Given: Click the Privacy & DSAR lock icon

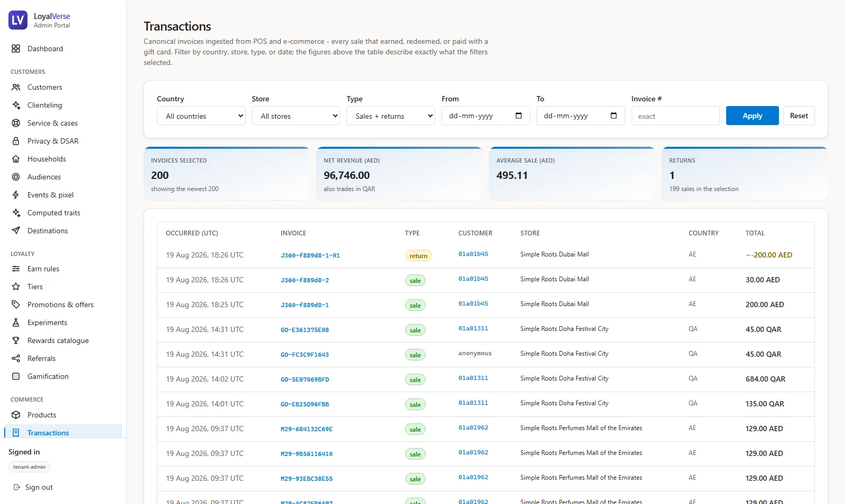Looking at the screenshot, I should point(16,141).
